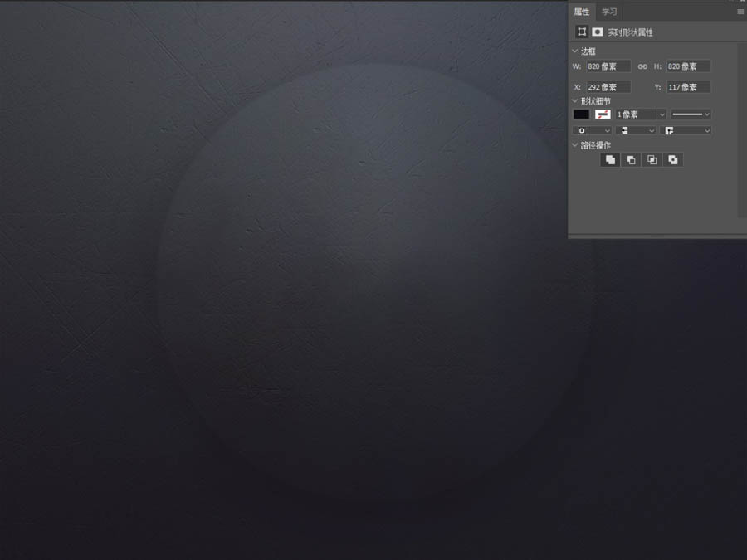Click the 1 像素 stroke width field
Image resolution: width=747 pixels, height=560 pixels.
(x=636, y=114)
